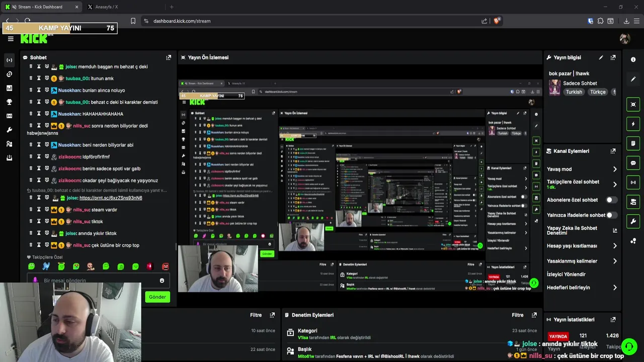Click username Nusokhan on 'bunları alınca noluyo'

coord(69,90)
